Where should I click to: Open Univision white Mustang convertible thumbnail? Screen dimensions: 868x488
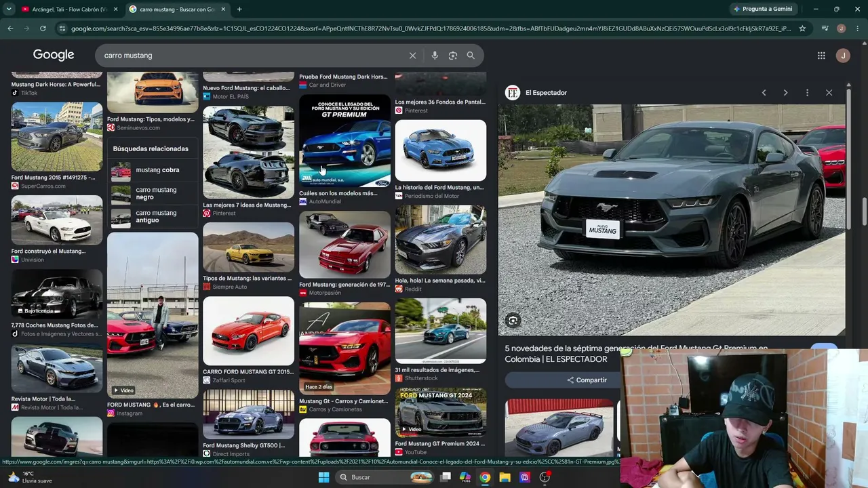57,220
